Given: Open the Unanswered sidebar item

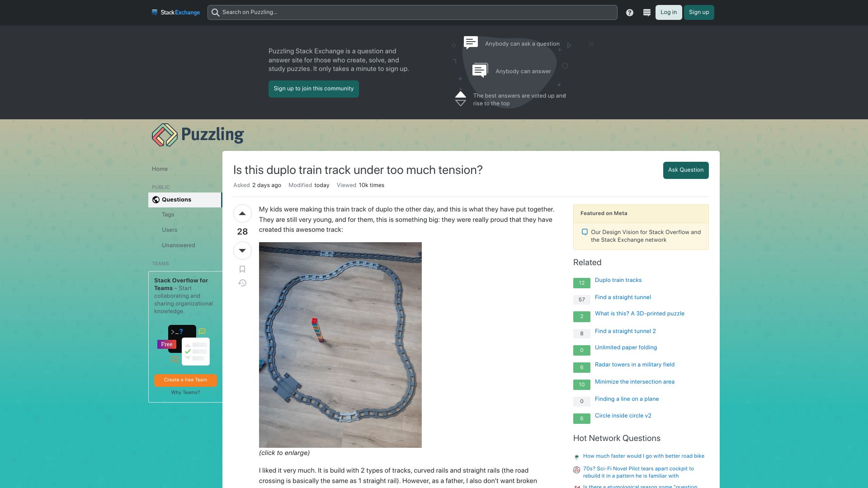Looking at the screenshot, I should 179,245.
